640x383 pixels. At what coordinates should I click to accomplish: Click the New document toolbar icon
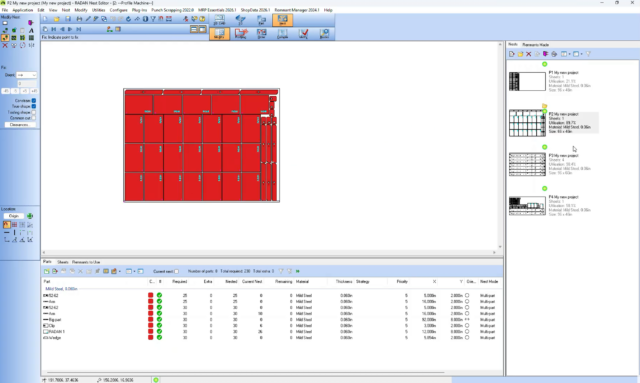(46, 19)
